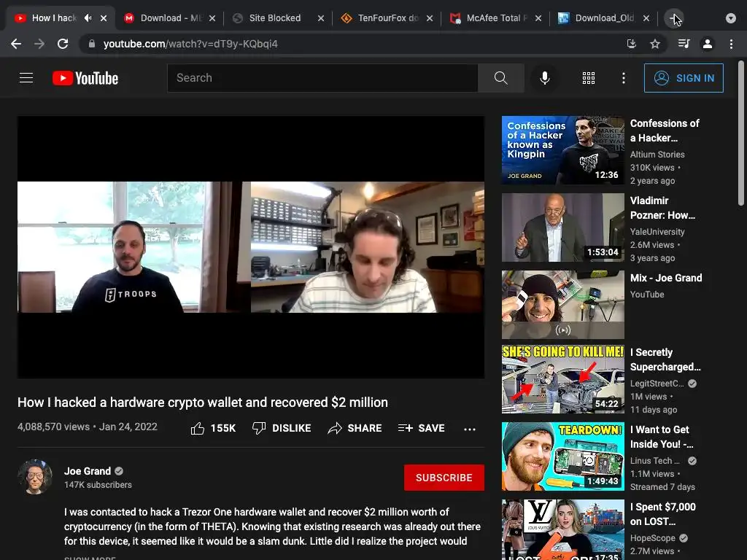Click the YouTube logo
This screenshot has height=560, width=747.
(x=85, y=78)
